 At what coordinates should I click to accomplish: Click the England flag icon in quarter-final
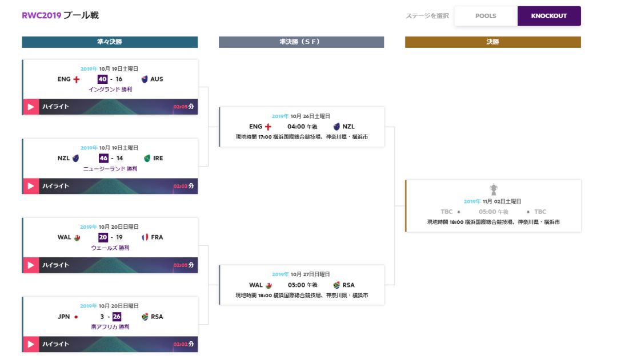77,79
